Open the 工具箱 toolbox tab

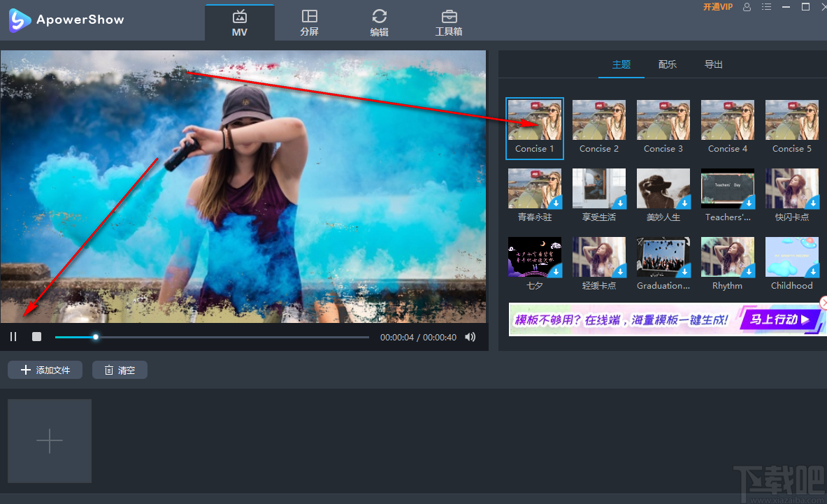[449, 22]
